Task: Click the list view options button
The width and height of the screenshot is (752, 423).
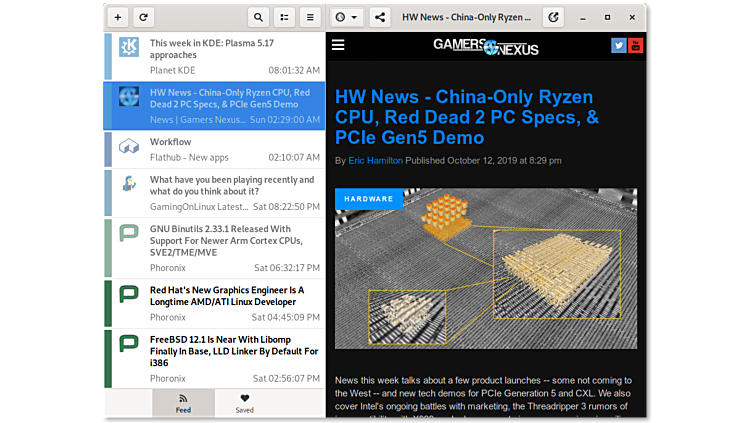Action: coord(285,17)
